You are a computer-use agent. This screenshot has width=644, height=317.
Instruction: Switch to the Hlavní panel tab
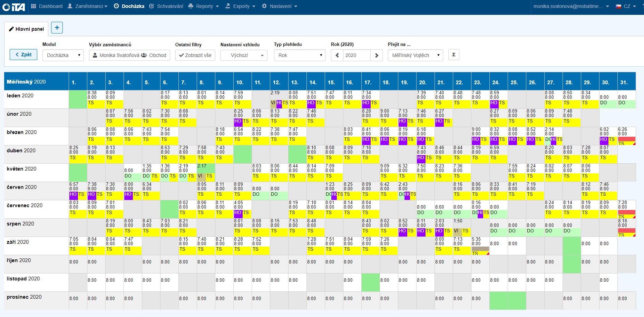(x=26, y=29)
